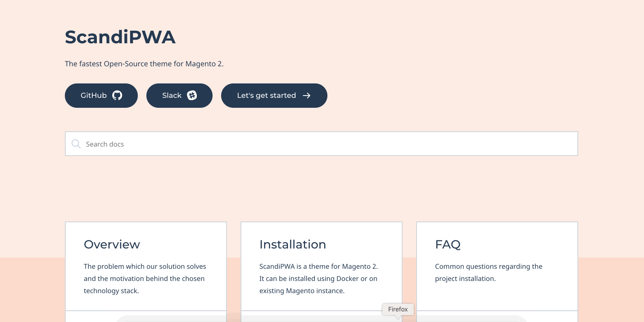The width and height of the screenshot is (644, 322).
Task: Select the octocat icon inside the GitHub button
Action: pyautogui.click(x=117, y=96)
